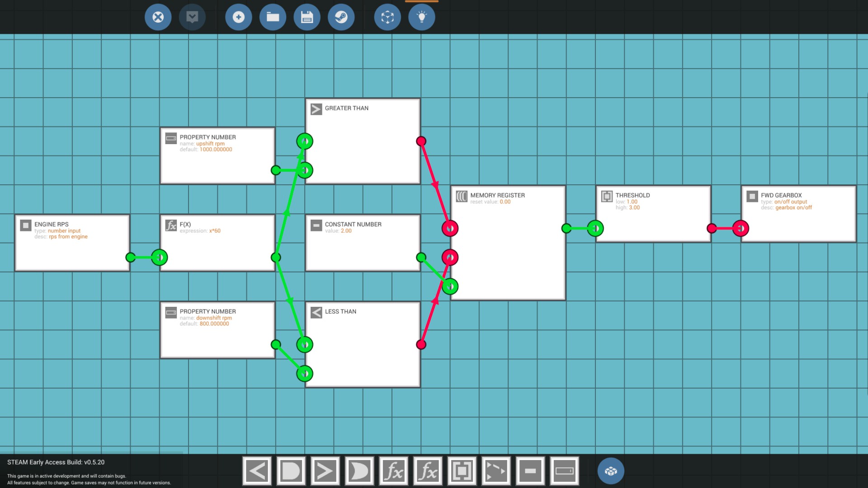Screen dimensions: 868x488
Task: Open the blue component blocks menu button
Action: [611, 471]
